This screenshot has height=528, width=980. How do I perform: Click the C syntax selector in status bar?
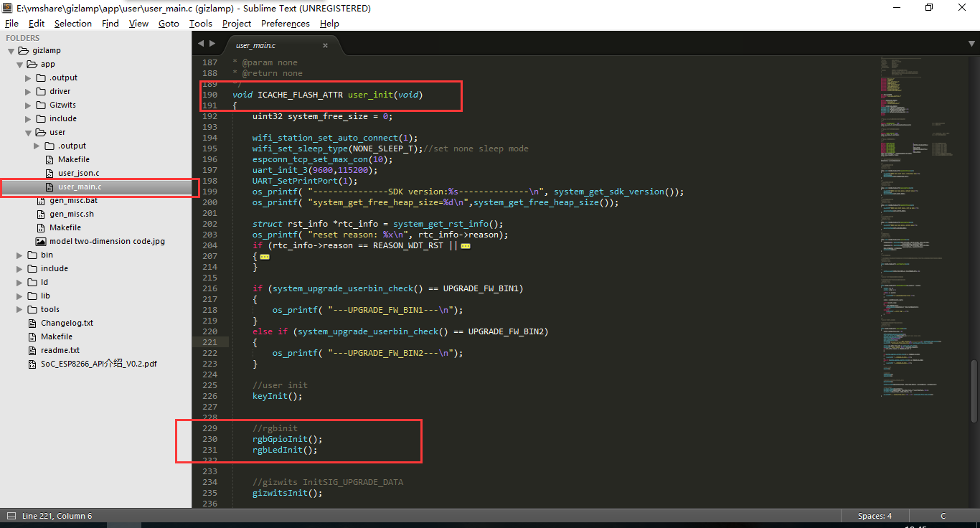(x=943, y=516)
